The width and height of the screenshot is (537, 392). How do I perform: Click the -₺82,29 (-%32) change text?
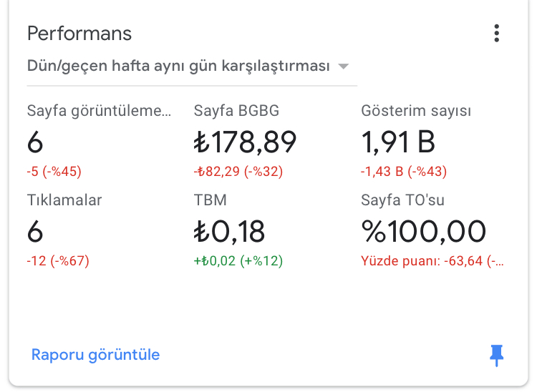pos(238,172)
